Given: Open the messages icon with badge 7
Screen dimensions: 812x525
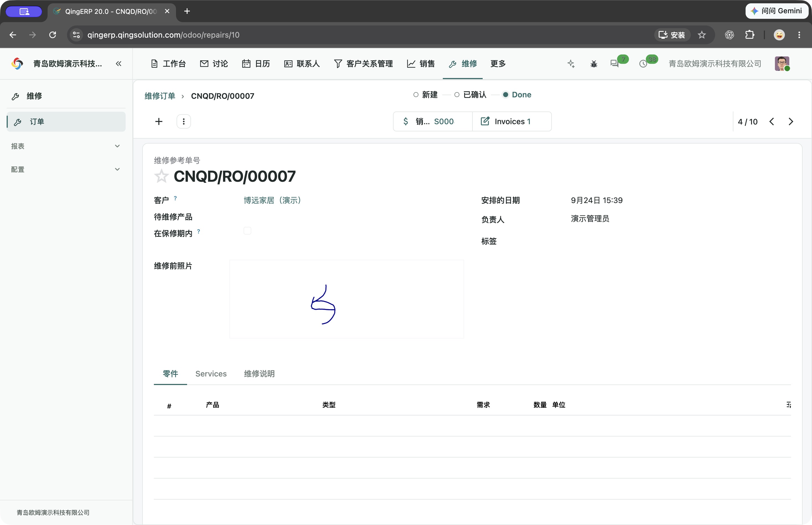Looking at the screenshot, I should (x=615, y=64).
